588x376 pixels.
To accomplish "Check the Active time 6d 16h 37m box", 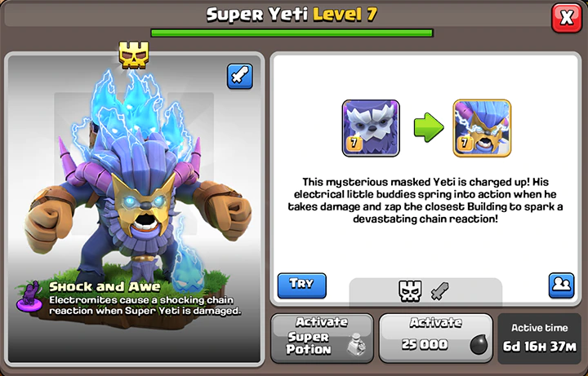I will pos(539,338).
